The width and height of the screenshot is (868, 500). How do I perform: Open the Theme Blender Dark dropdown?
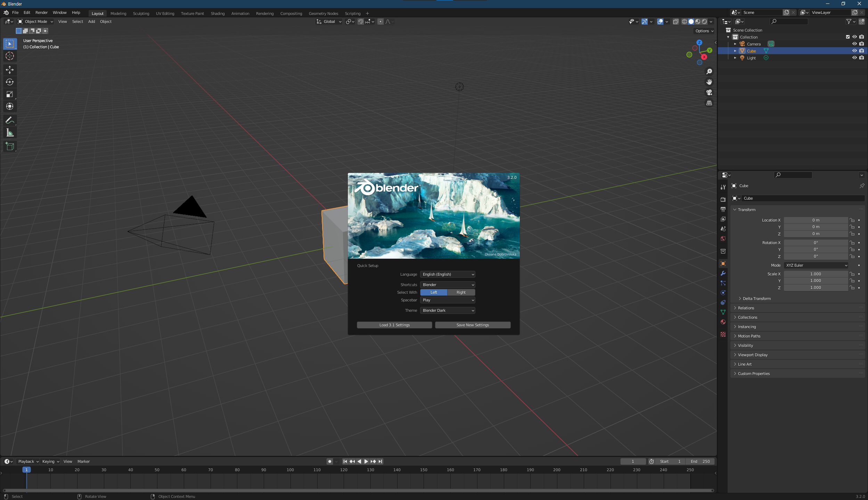pyautogui.click(x=448, y=310)
